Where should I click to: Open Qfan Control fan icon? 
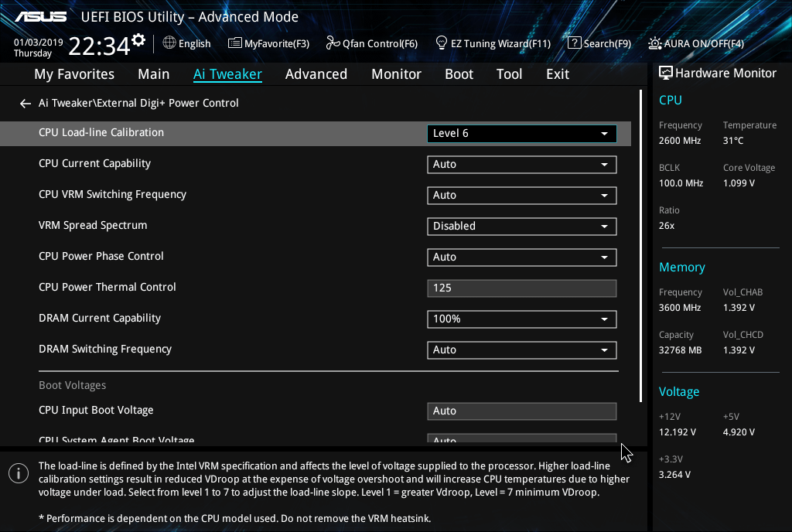333,43
